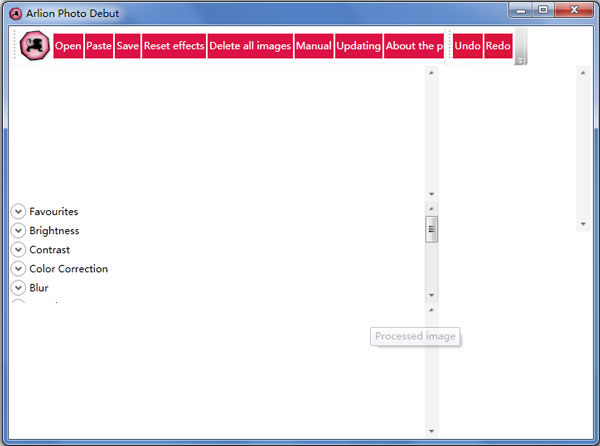This screenshot has width=600, height=446.
Task: Save the image with Save button
Action: coord(127,46)
